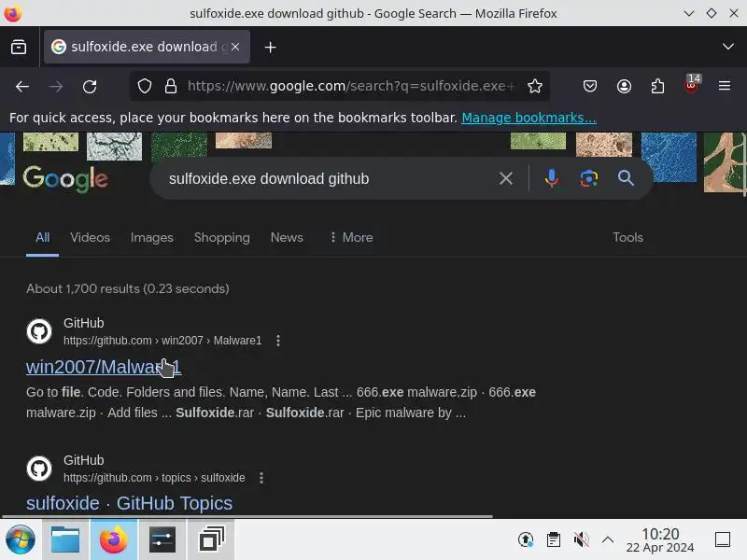
Task: Open win2007/Malware1 result link
Action: [104, 367]
